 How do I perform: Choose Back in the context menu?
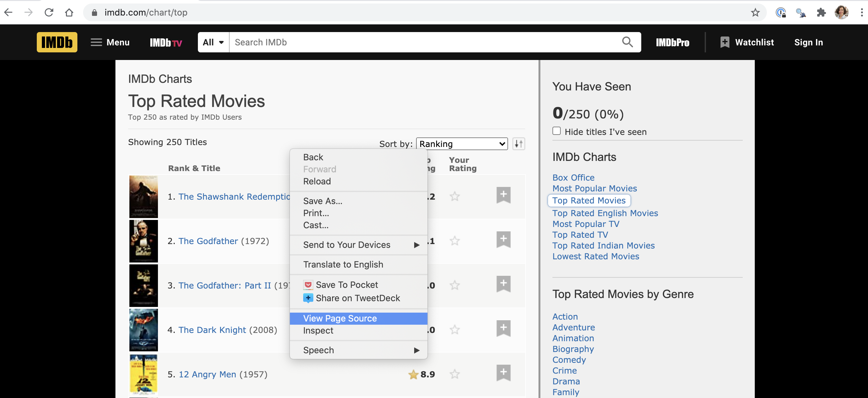358,157
